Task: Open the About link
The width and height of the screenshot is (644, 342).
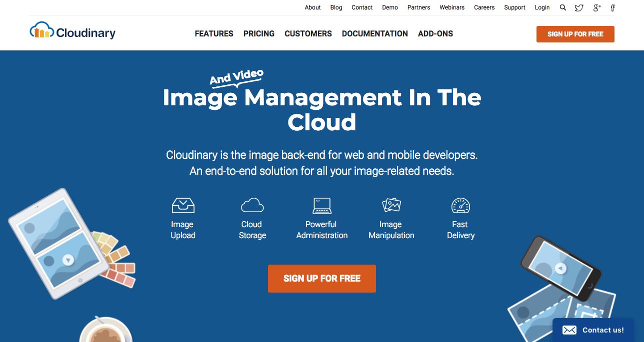Action: [312, 7]
